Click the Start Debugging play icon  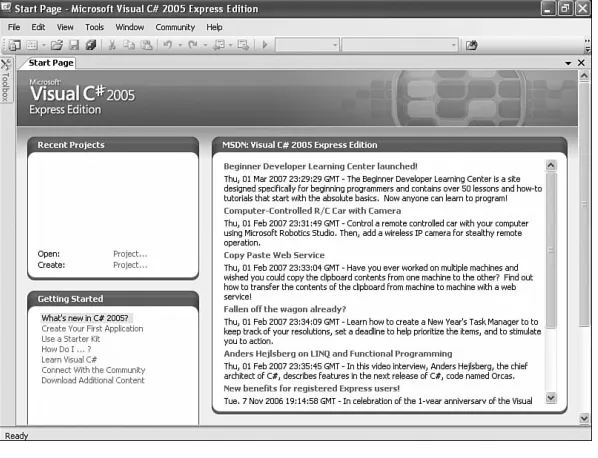[x=264, y=45]
